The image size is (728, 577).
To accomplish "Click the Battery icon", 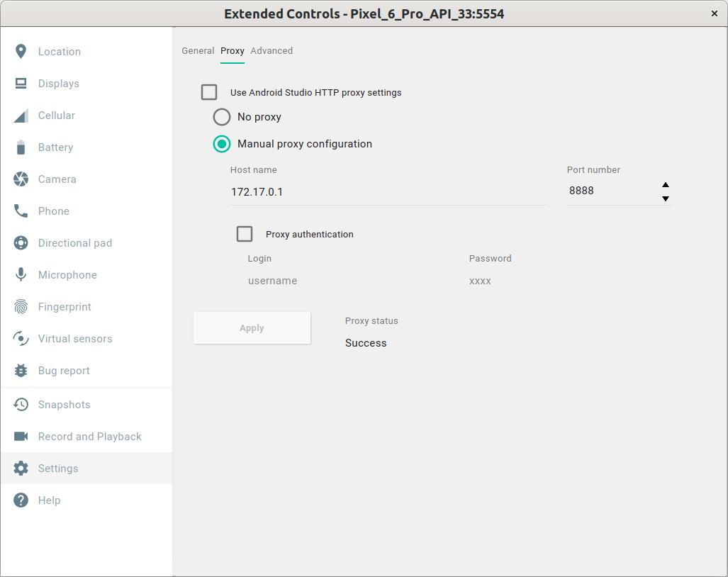I will (55, 147).
